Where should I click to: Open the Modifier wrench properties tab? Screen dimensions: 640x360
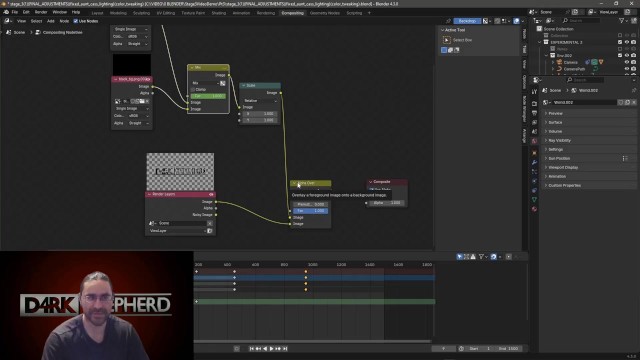[x=534, y=162]
